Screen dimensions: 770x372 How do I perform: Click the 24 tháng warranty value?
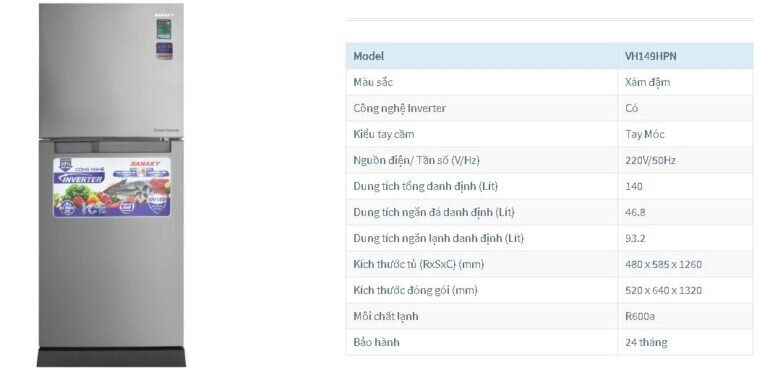646,342
